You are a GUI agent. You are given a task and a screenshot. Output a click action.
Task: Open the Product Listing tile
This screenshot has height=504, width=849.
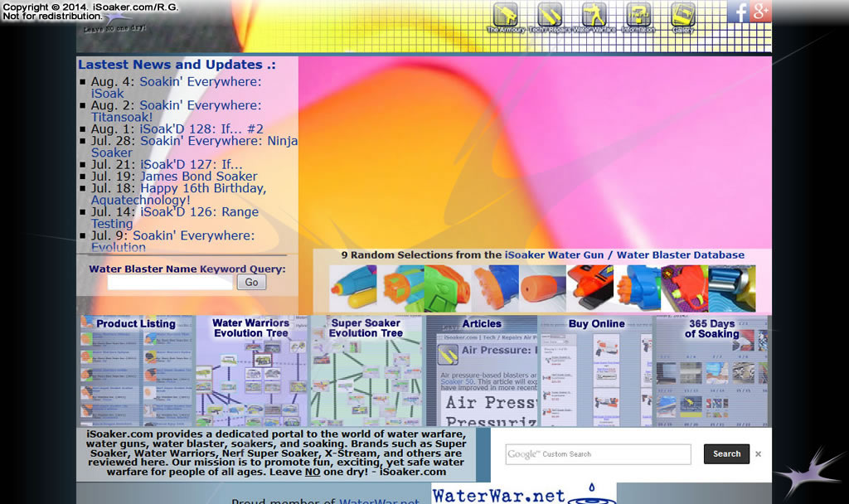click(135, 371)
